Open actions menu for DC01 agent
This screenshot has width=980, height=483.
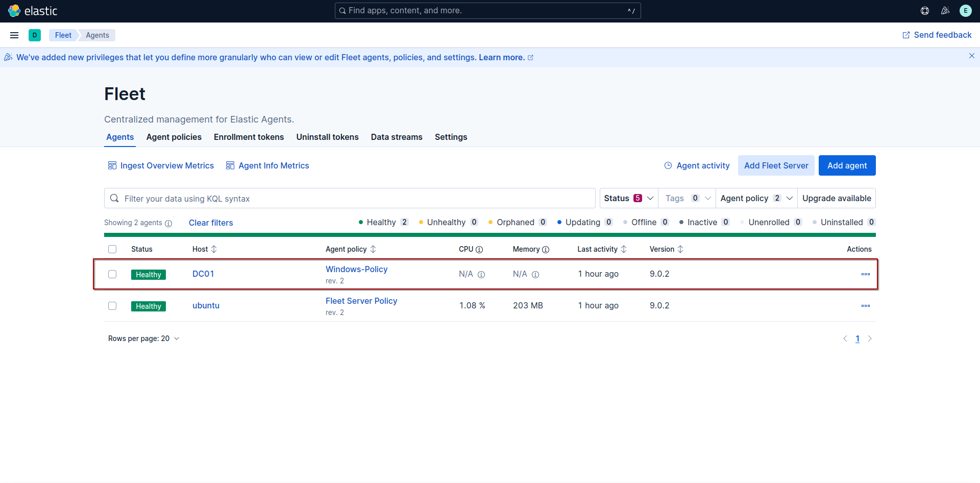tap(866, 274)
